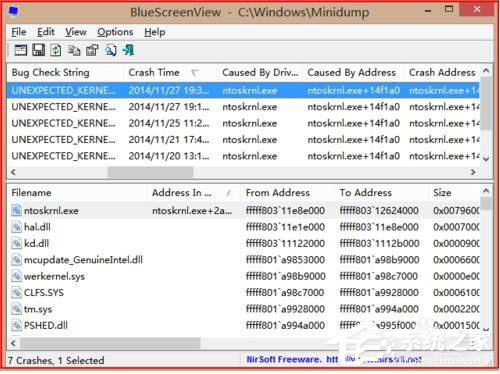The image size is (500, 374).
Task: Click the Refresh toolbar icon
Action: 56,51
